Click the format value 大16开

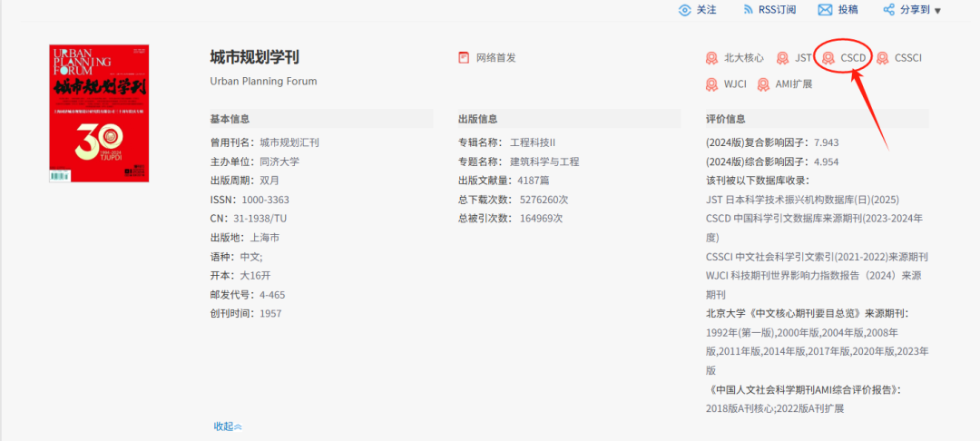click(255, 276)
